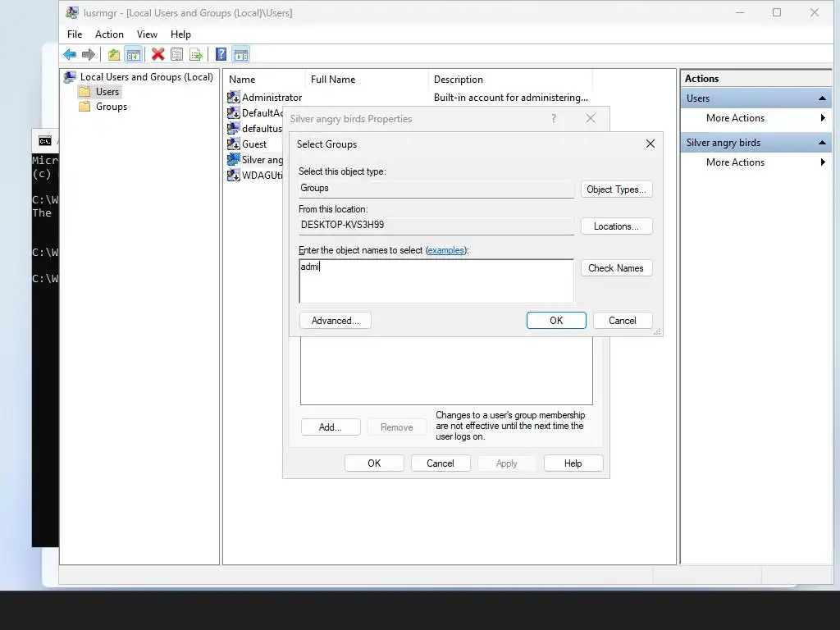Collapse the Users section in Actions pane
Viewport: 840px width, 630px height.
pyautogui.click(x=822, y=98)
